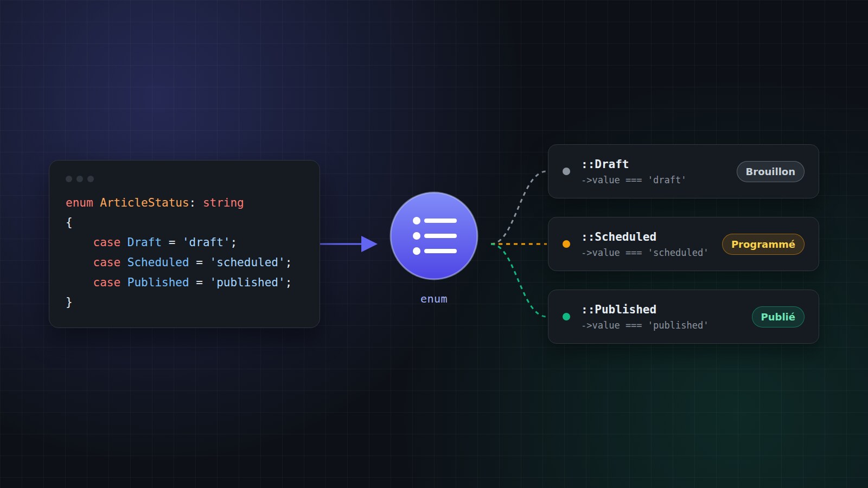Click the green dot beside ::Published

click(566, 317)
